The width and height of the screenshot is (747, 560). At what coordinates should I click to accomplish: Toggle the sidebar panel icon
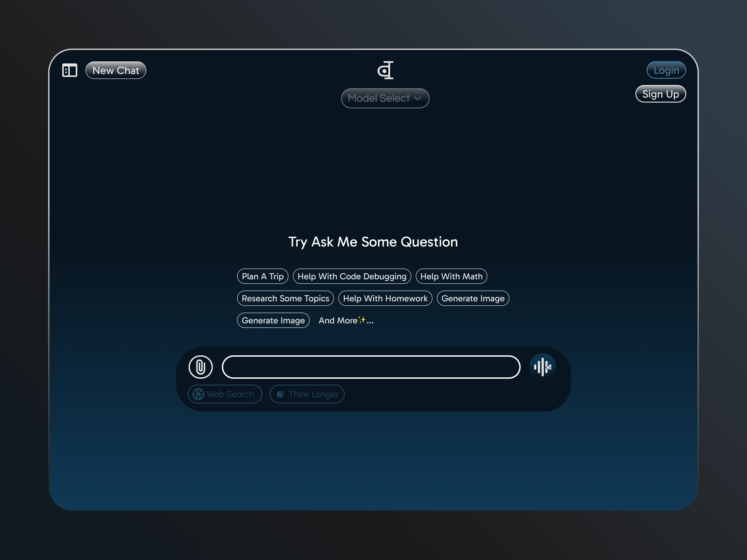pyautogui.click(x=70, y=70)
